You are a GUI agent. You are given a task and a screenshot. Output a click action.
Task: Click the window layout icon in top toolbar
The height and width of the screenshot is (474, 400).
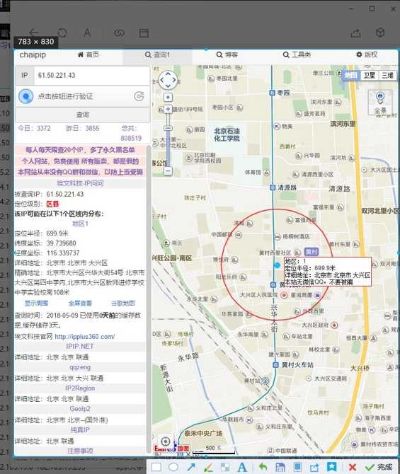144,33
